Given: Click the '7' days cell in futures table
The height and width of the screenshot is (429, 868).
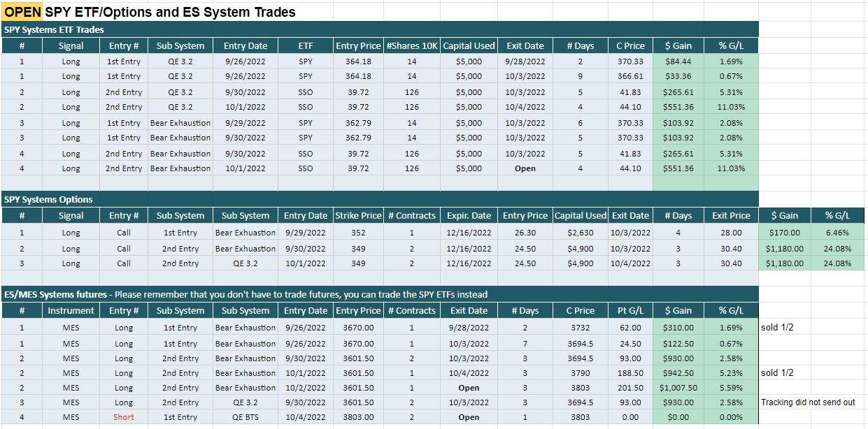Looking at the screenshot, I should (x=525, y=344).
